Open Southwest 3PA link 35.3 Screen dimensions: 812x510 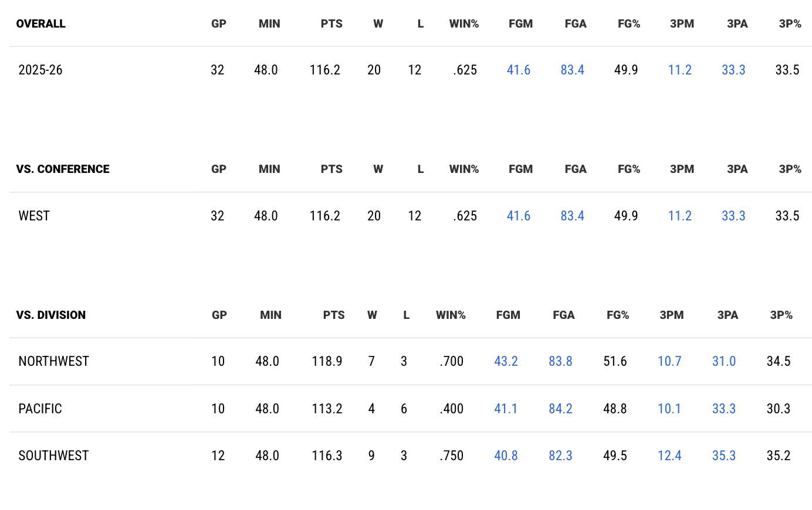click(x=724, y=455)
